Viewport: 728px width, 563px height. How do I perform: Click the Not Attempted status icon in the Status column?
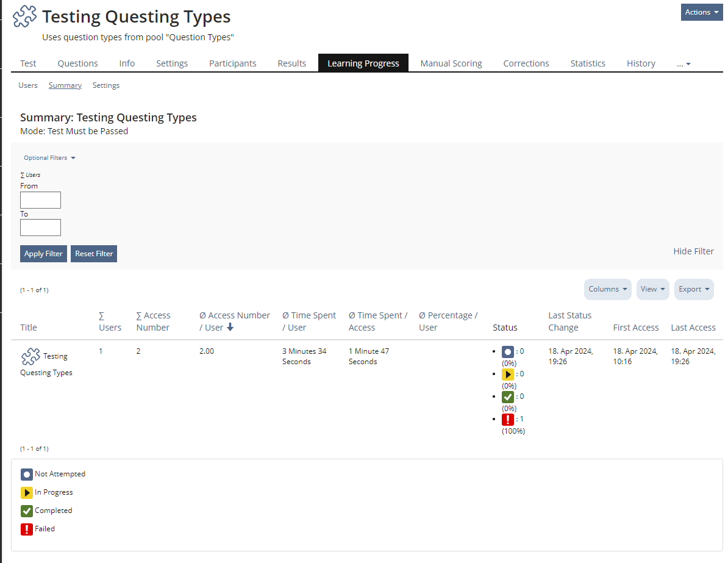[508, 352]
